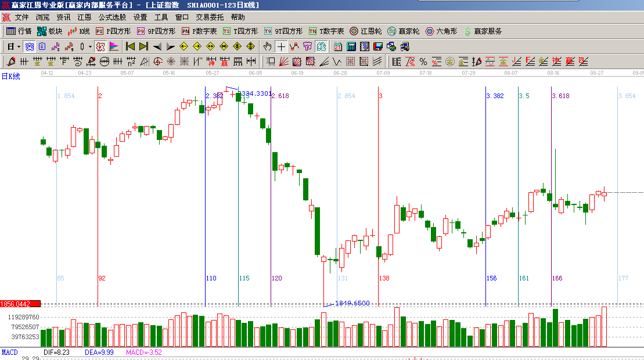Open the 六角形 hexagon tool
The width and height of the screenshot is (644, 360).
pyautogui.click(x=441, y=31)
